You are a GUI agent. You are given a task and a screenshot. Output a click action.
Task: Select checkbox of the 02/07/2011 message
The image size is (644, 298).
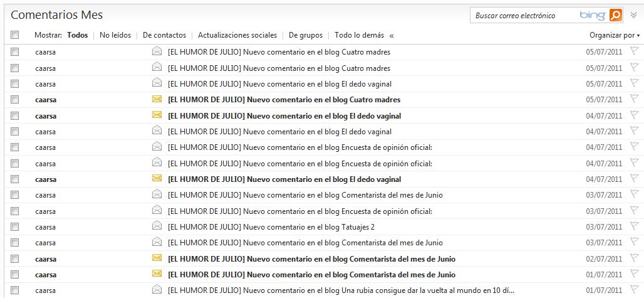[x=15, y=259]
